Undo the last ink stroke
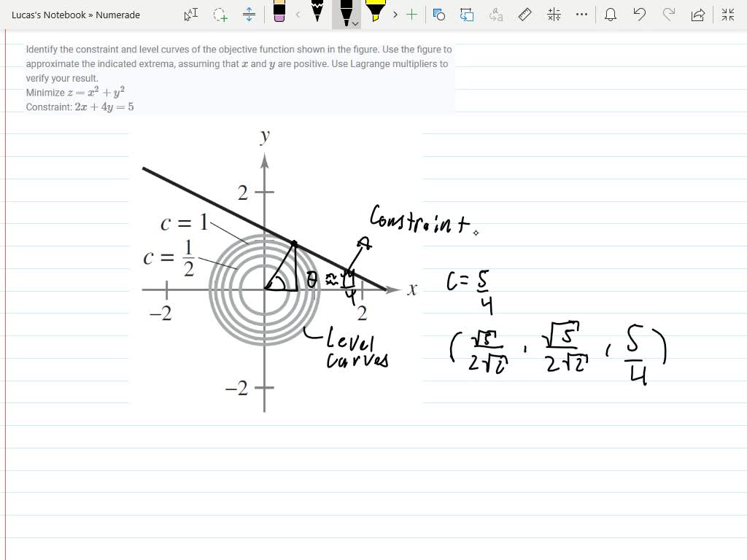The height and width of the screenshot is (560, 747). point(640,15)
